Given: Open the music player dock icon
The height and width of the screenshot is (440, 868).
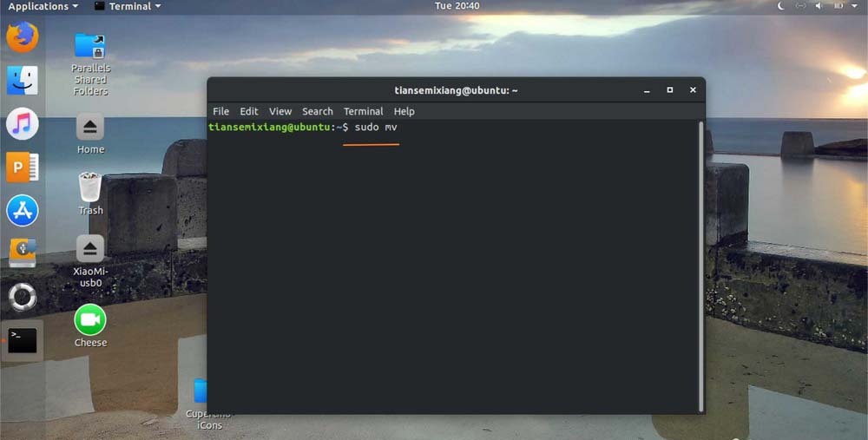Looking at the screenshot, I should click(22, 123).
